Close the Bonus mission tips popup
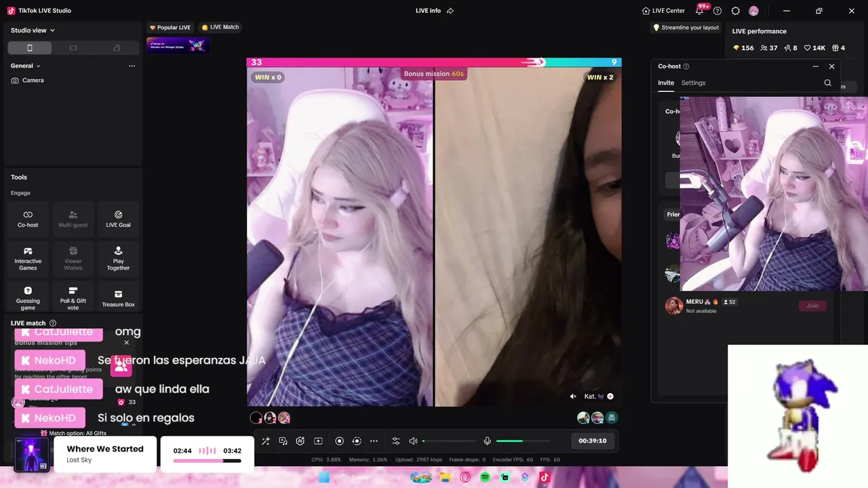 pyautogui.click(x=126, y=342)
